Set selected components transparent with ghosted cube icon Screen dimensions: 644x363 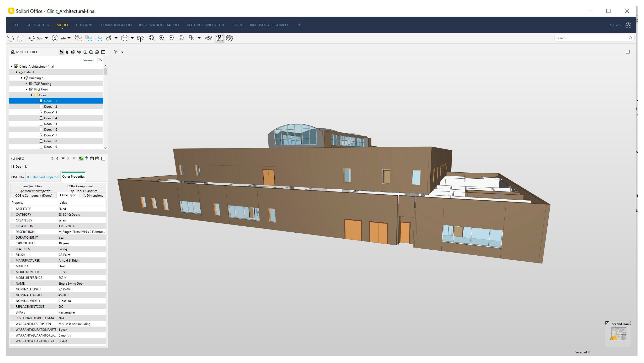tap(89, 38)
